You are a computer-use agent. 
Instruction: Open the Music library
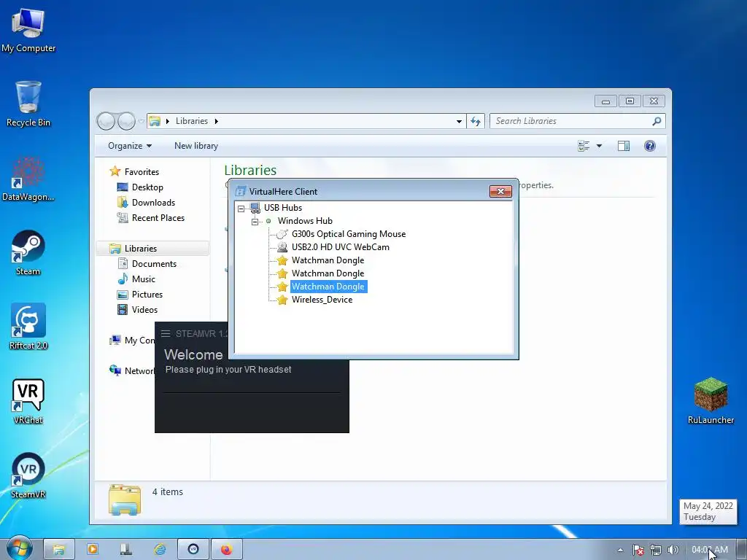coord(144,279)
